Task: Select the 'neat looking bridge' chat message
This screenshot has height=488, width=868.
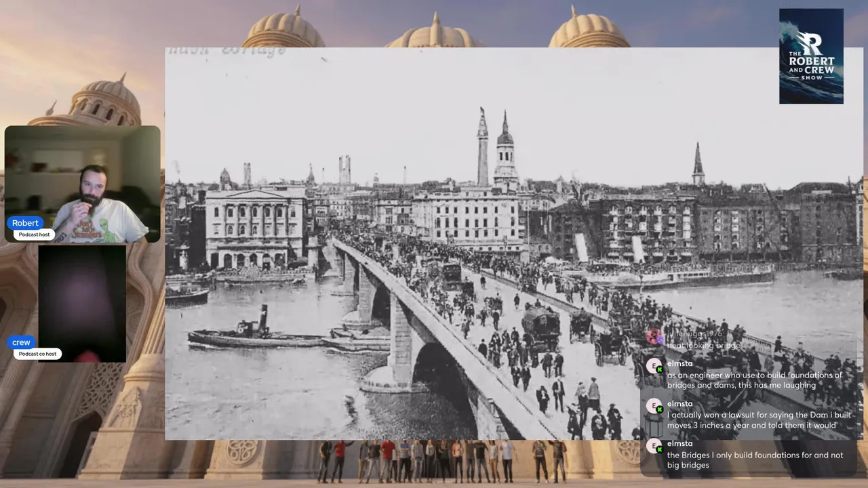Action: (x=704, y=346)
